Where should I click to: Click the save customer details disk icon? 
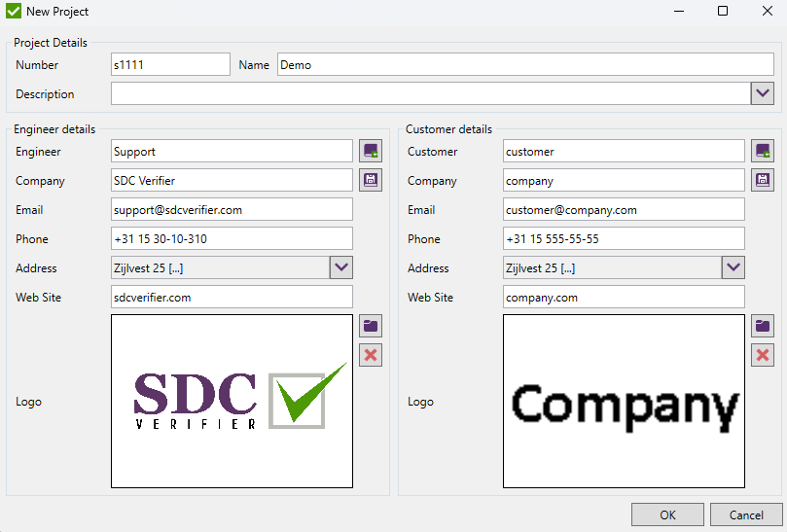click(x=763, y=180)
